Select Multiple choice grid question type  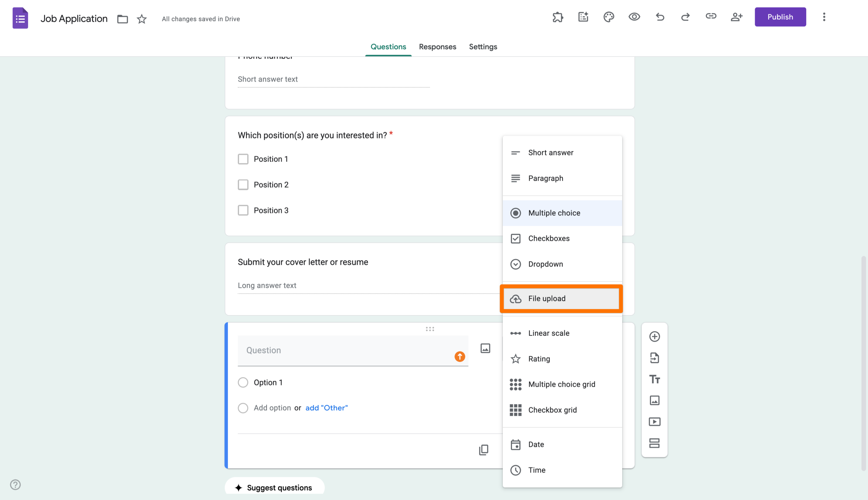(x=561, y=384)
